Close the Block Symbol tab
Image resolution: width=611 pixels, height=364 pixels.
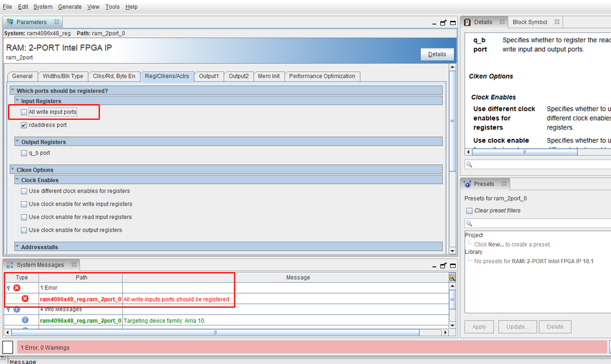(557, 22)
